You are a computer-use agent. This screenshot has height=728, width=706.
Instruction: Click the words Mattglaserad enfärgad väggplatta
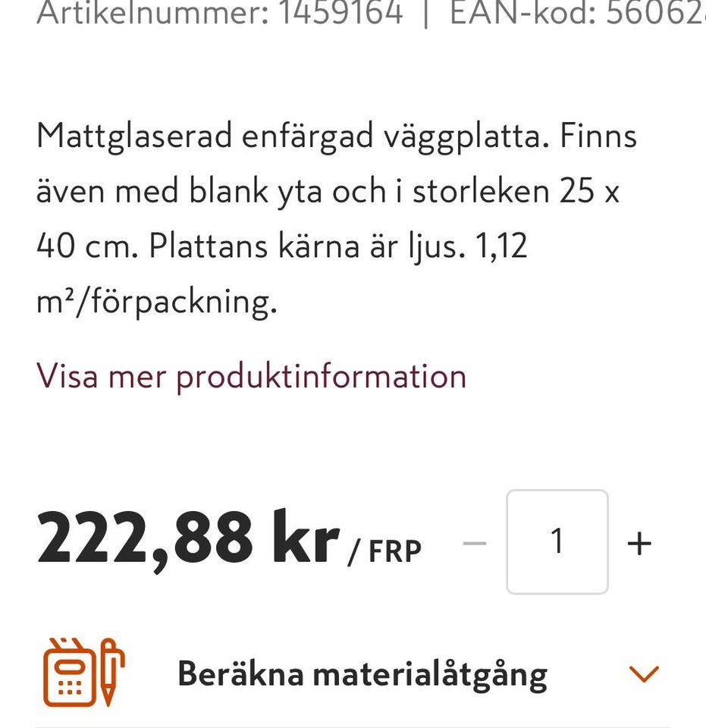click(288, 136)
